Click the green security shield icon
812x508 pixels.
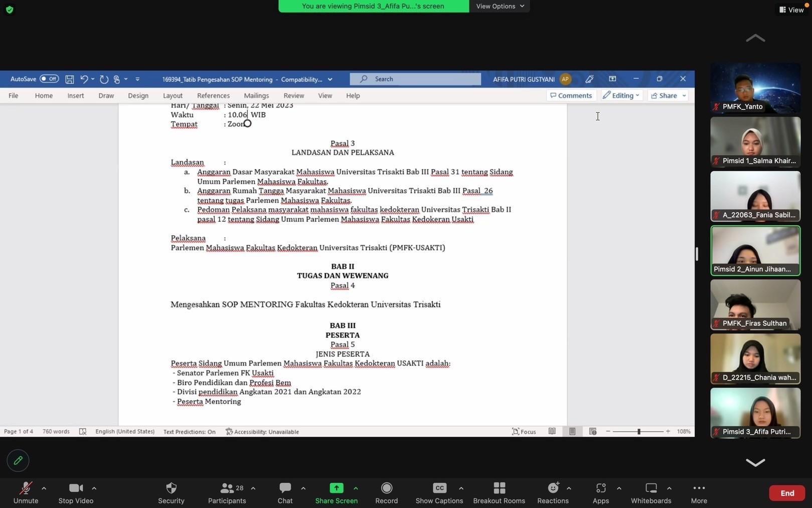[9, 10]
